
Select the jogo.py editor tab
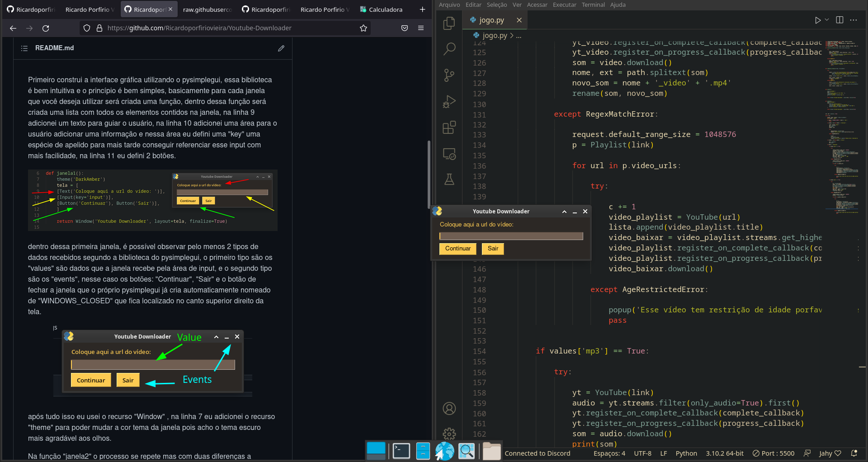[495, 20]
